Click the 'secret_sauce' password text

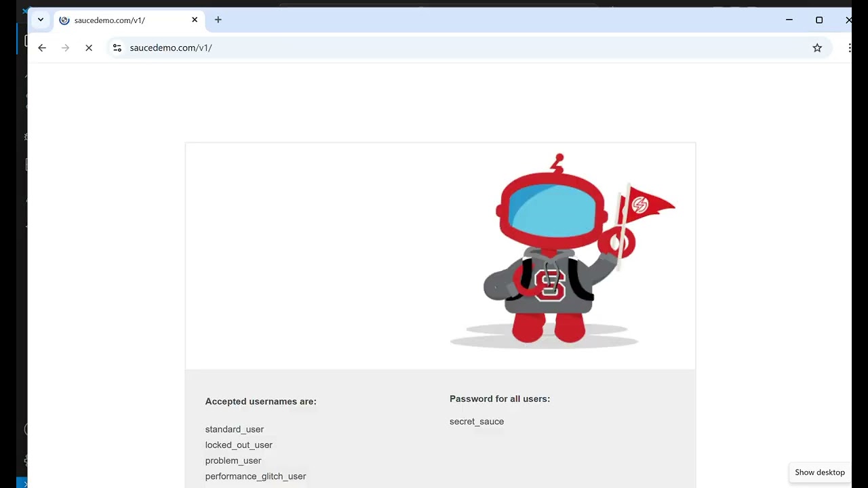(477, 422)
